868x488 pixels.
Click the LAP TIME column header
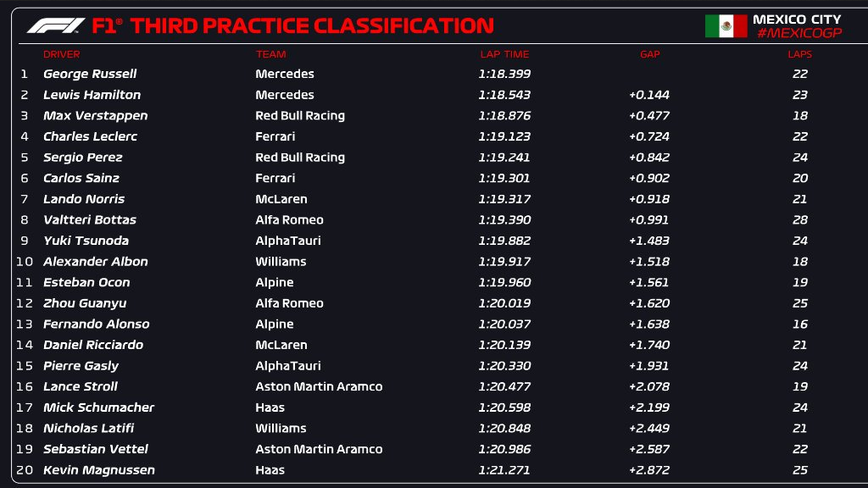[x=504, y=54]
